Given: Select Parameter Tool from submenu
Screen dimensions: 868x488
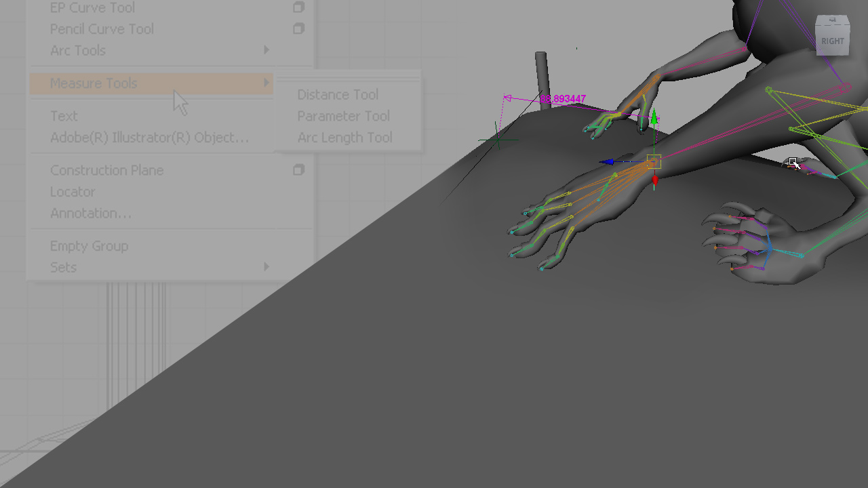Looking at the screenshot, I should tap(343, 116).
